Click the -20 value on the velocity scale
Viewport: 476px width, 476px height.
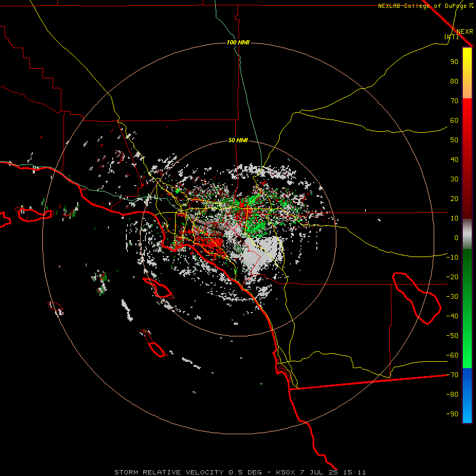(x=452, y=277)
